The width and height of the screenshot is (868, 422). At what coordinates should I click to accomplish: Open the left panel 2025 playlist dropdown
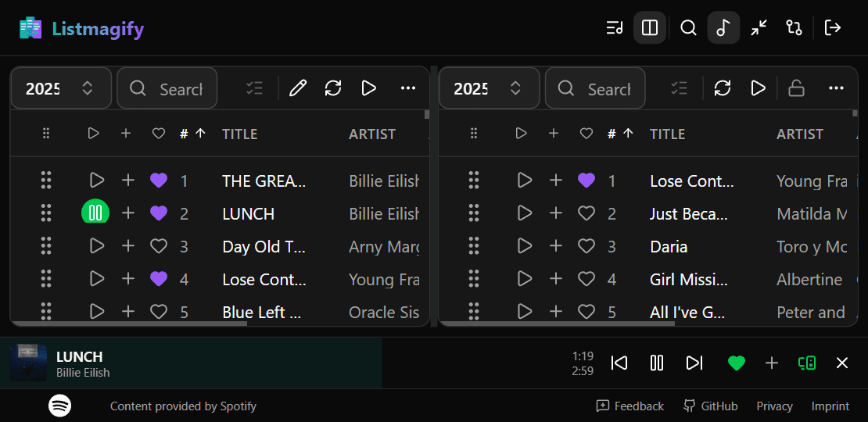pos(60,88)
